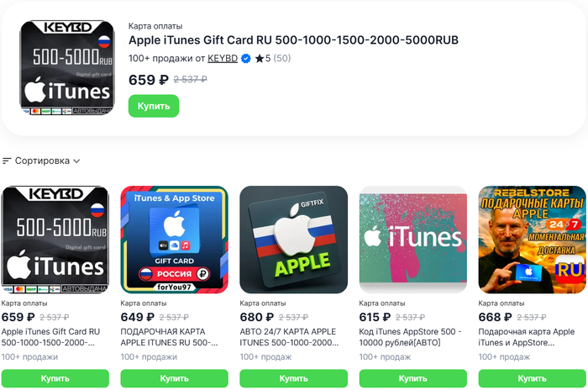This screenshot has height=390, width=588.
Task: Open the KEYBD 500-5000 RUB card thumbnail in list
Action: tap(55, 240)
